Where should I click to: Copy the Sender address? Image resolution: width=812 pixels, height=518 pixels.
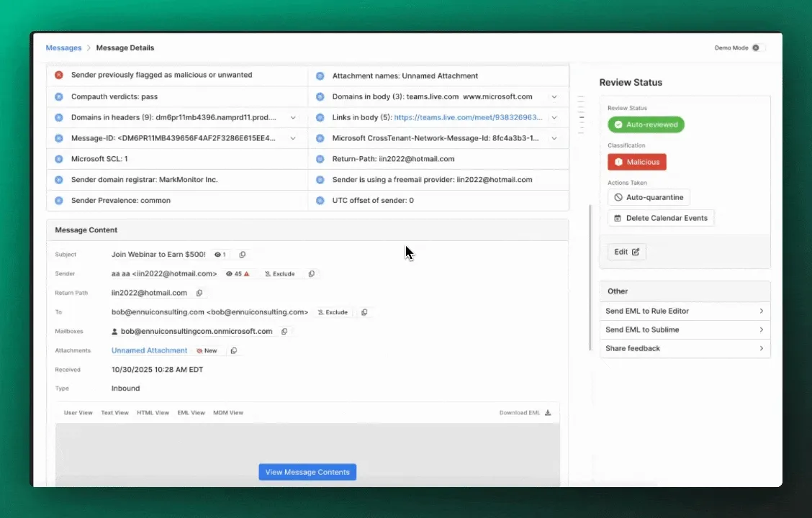pyautogui.click(x=311, y=274)
